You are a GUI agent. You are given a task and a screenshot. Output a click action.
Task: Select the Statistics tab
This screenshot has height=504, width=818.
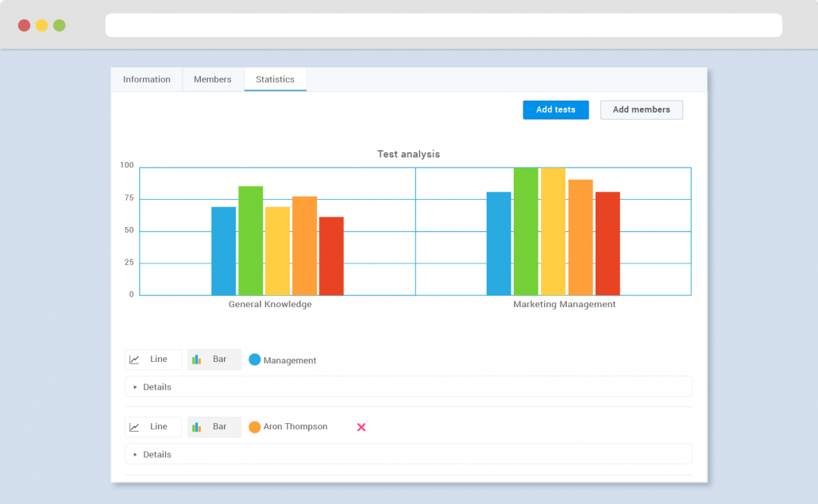point(275,79)
